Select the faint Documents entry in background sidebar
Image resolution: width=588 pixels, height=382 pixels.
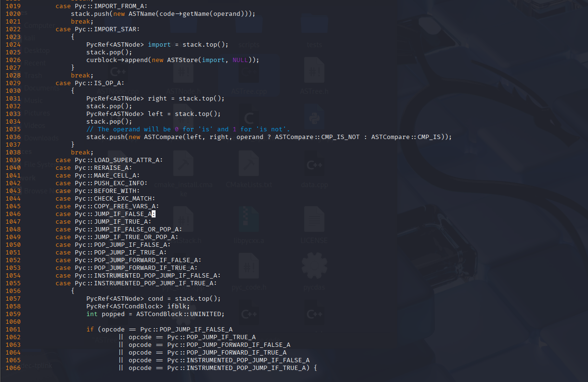[x=42, y=88]
